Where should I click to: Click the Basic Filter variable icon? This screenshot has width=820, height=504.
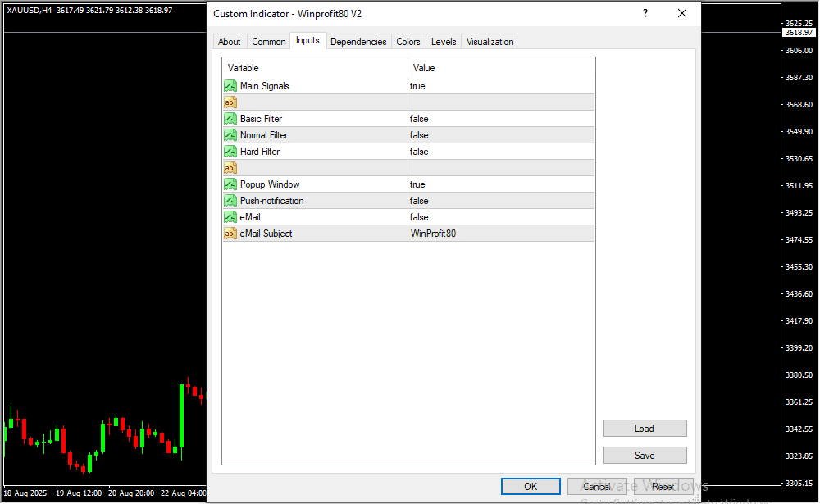230,119
